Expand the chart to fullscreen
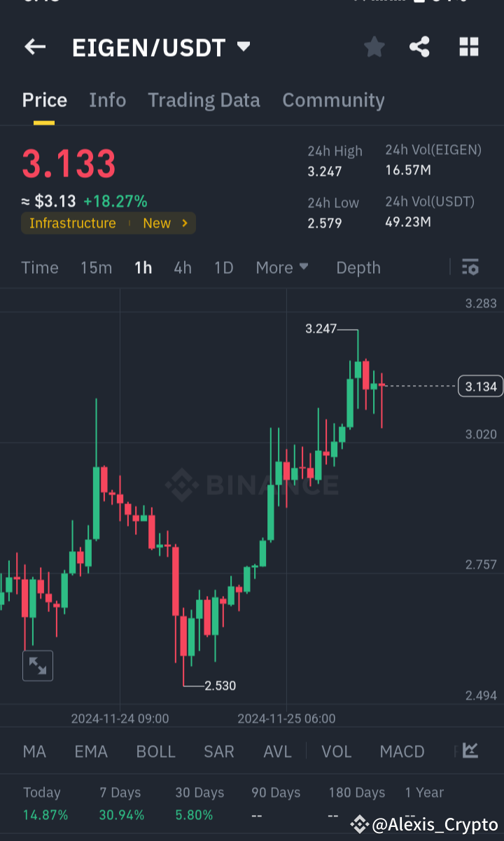Screen dimensions: 504x841 [37, 665]
